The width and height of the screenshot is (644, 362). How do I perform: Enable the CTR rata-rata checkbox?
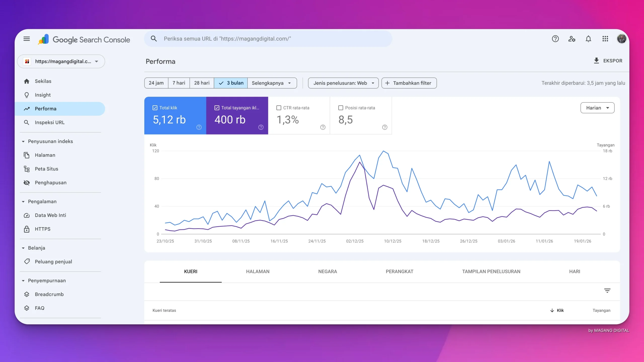click(x=279, y=108)
